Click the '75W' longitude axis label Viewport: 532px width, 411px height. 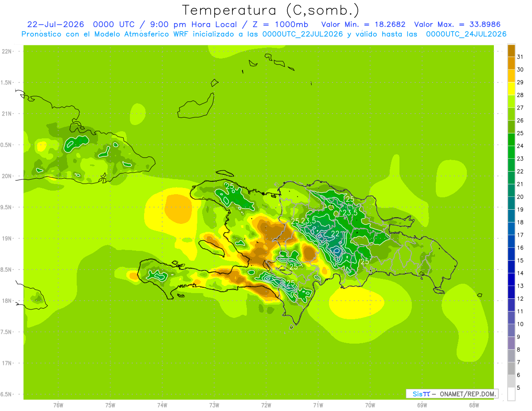tap(110, 405)
